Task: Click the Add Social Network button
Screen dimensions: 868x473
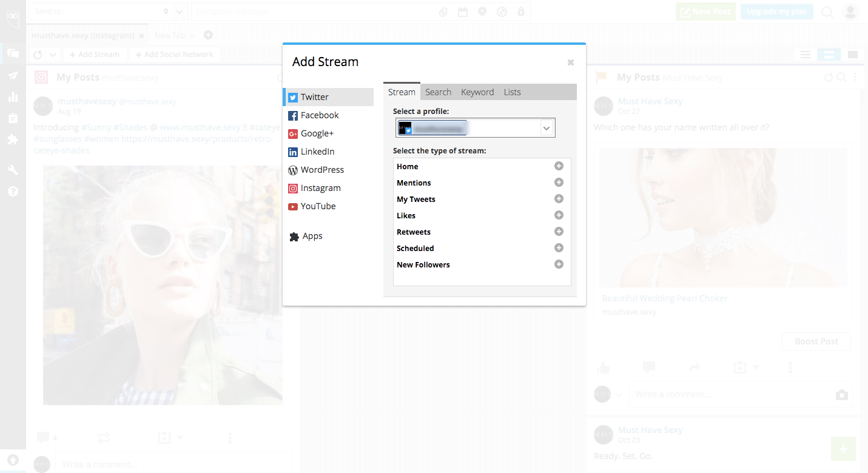Action: click(174, 55)
